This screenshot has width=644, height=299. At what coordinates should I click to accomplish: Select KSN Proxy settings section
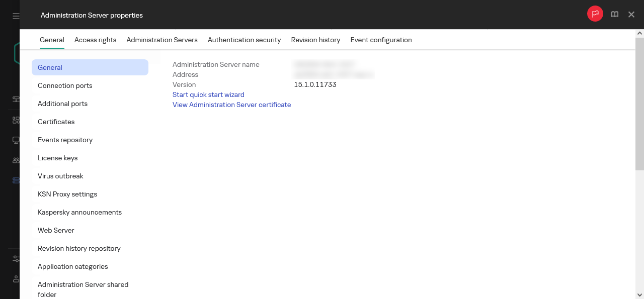67,194
